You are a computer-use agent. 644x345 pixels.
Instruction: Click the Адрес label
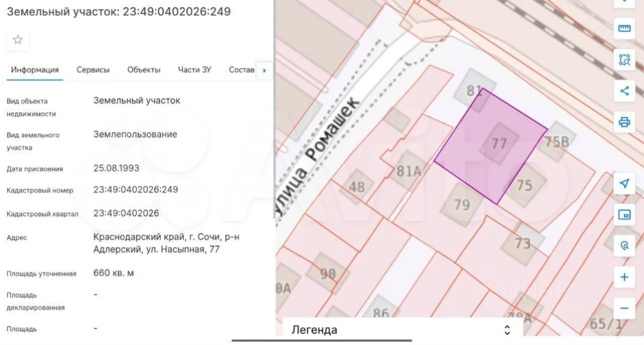[x=17, y=238]
